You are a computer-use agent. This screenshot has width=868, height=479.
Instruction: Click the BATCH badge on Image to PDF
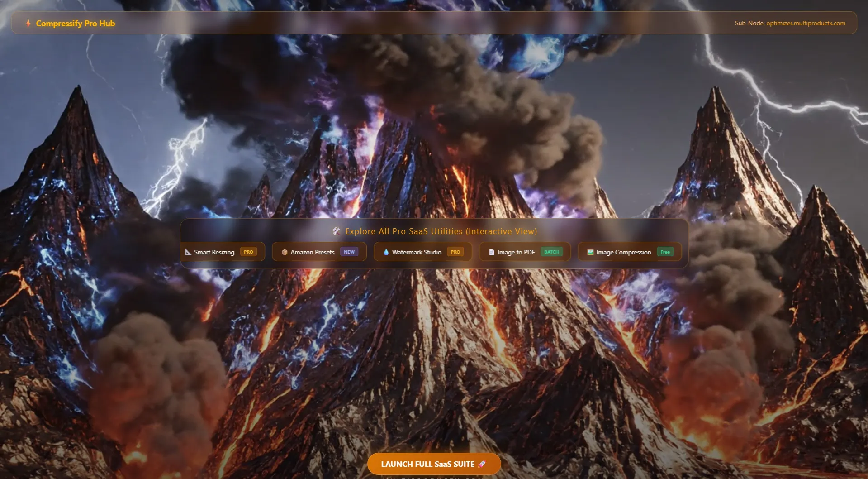(551, 252)
